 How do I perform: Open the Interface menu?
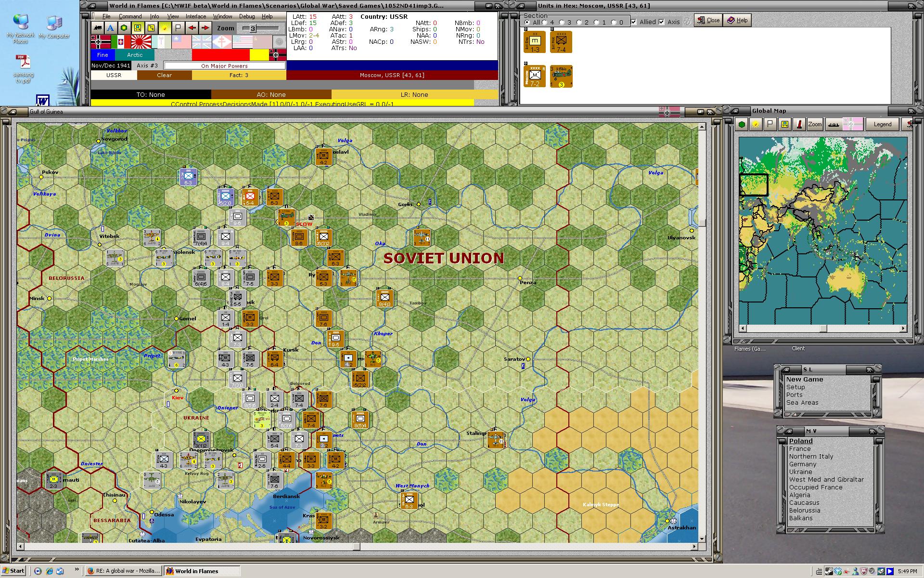click(x=196, y=16)
